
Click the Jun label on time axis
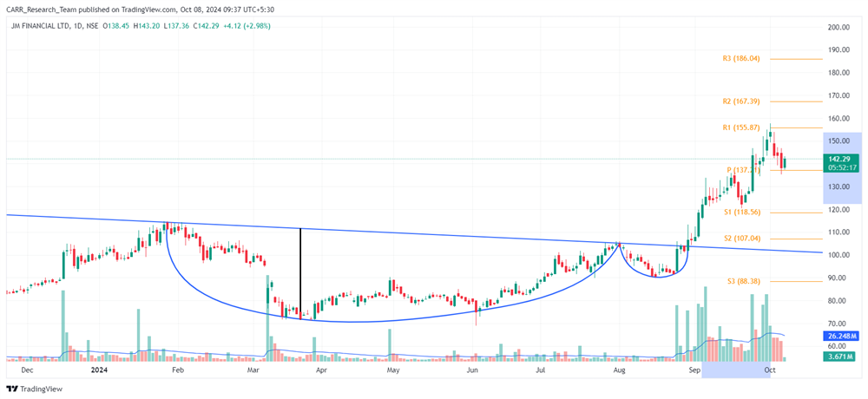click(x=472, y=369)
